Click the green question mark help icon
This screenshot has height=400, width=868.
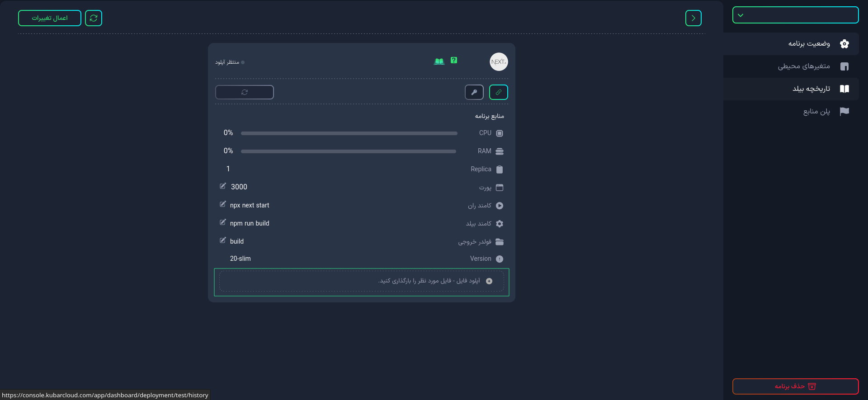click(454, 60)
